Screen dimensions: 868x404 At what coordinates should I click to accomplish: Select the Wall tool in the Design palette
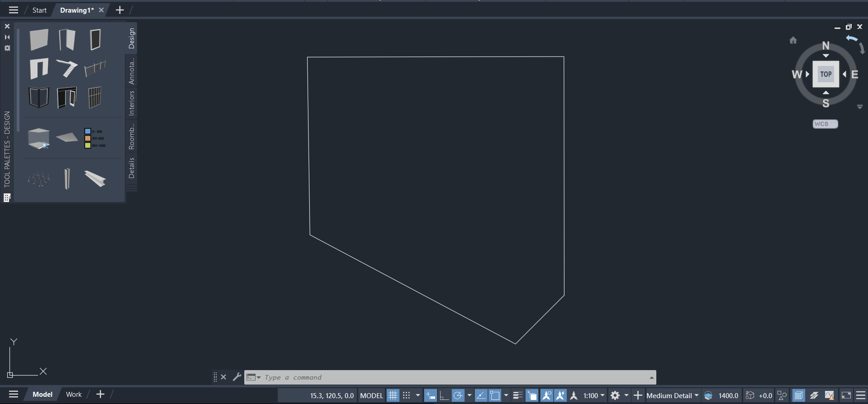[39, 39]
